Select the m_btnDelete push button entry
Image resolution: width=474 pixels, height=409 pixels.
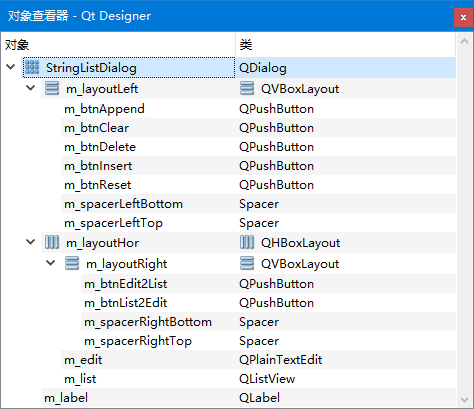pyautogui.click(x=100, y=147)
